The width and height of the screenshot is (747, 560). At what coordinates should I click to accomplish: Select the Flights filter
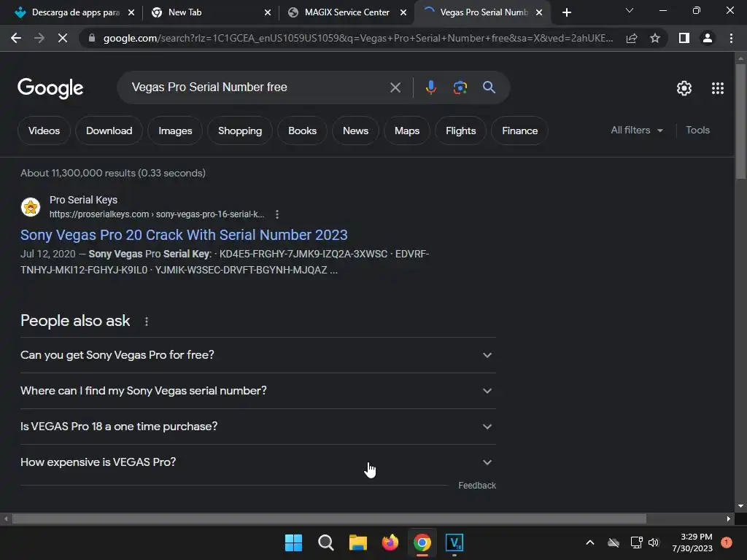coord(461,131)
